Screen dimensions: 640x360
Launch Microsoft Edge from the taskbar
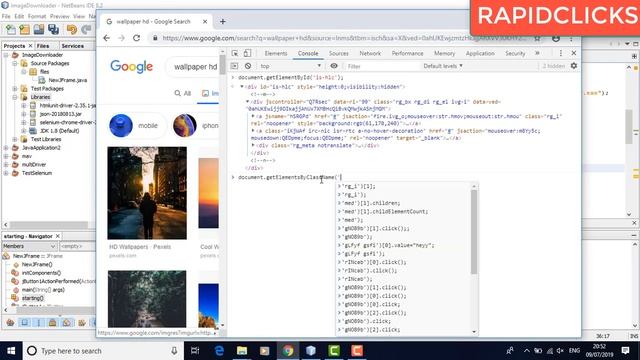click(219, 351)
